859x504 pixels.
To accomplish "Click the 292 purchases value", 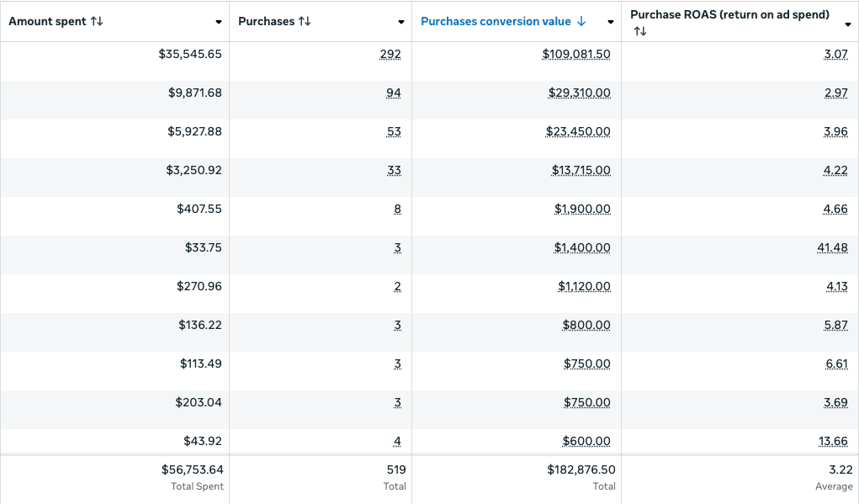I will 390,55.
